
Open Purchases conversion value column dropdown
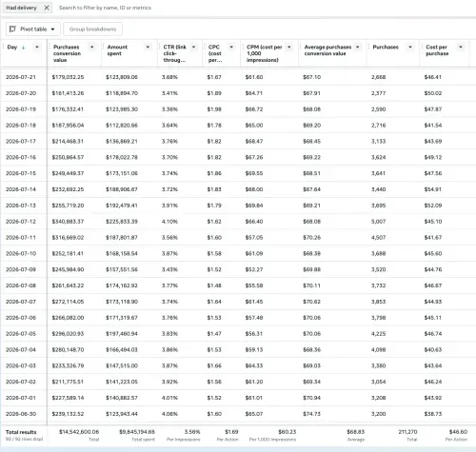pyautogui.click(x=92, y=47)
